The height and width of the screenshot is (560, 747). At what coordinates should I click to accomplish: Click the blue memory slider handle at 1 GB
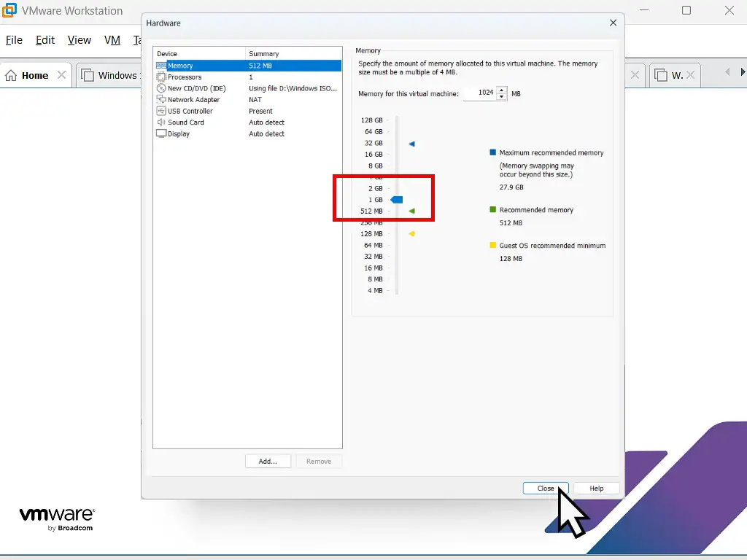pyautogui.click(x=396, y=199)
